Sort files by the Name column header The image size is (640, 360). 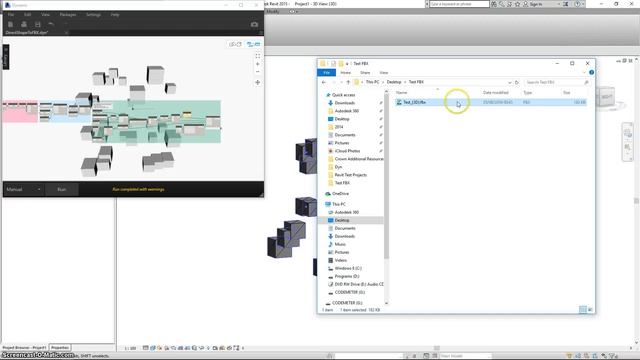click(402, 93)
